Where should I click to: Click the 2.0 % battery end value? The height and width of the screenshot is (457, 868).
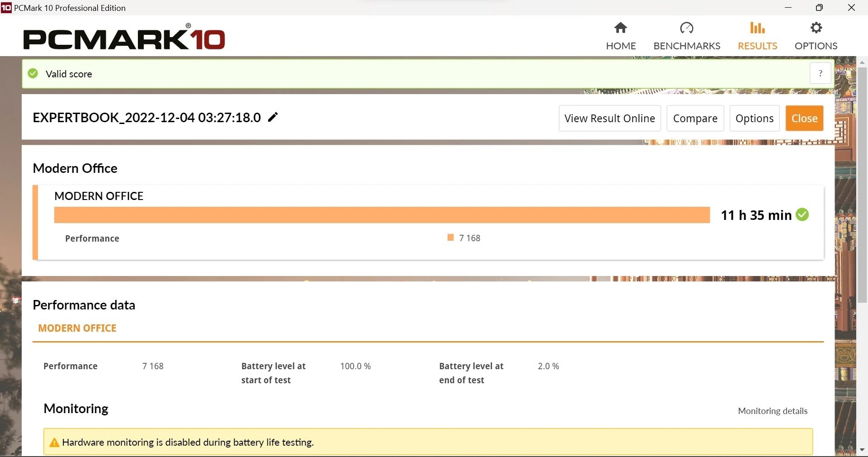pyautogui.click(x=548, y=366)
